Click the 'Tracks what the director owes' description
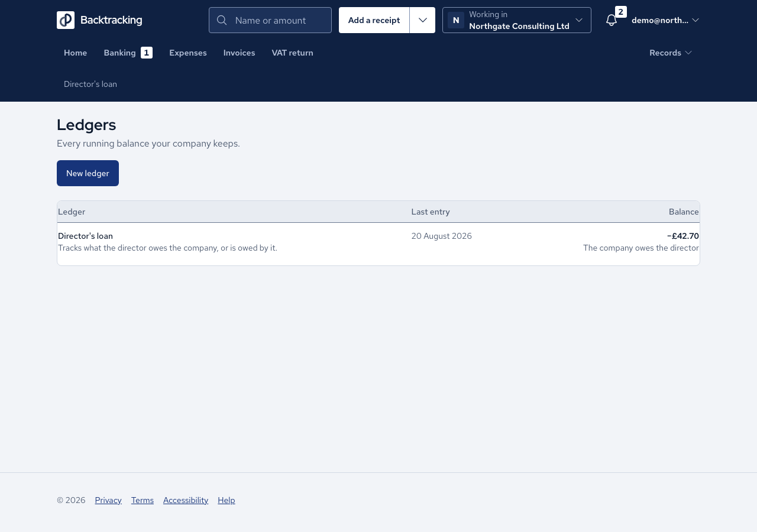757x532 pixels. [167, 248]
